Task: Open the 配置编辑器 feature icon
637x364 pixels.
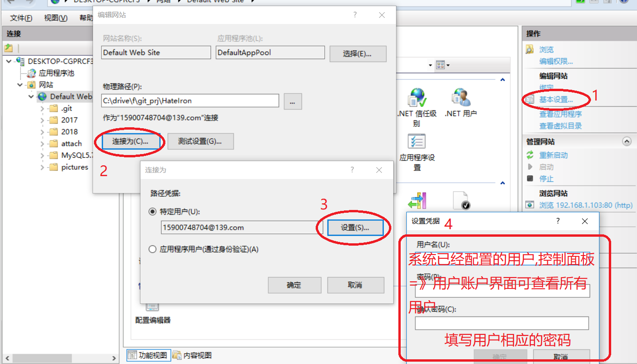Action: point(152,306)
